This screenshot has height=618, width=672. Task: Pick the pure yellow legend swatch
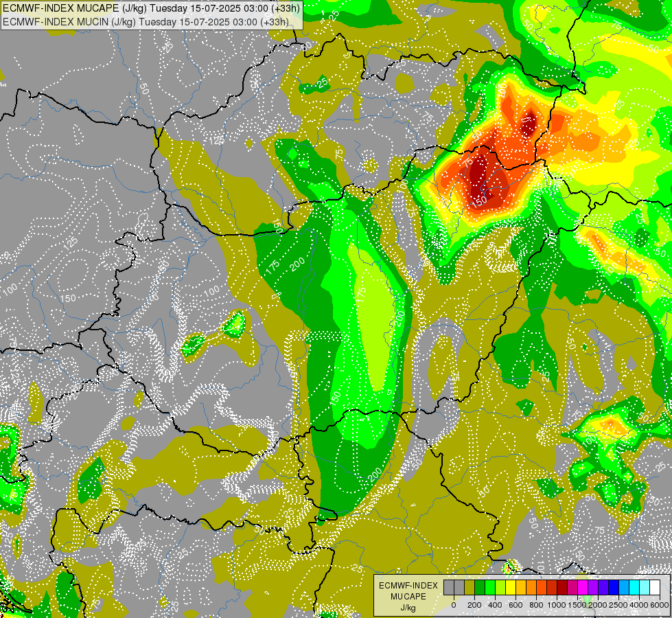click(511, 587)
